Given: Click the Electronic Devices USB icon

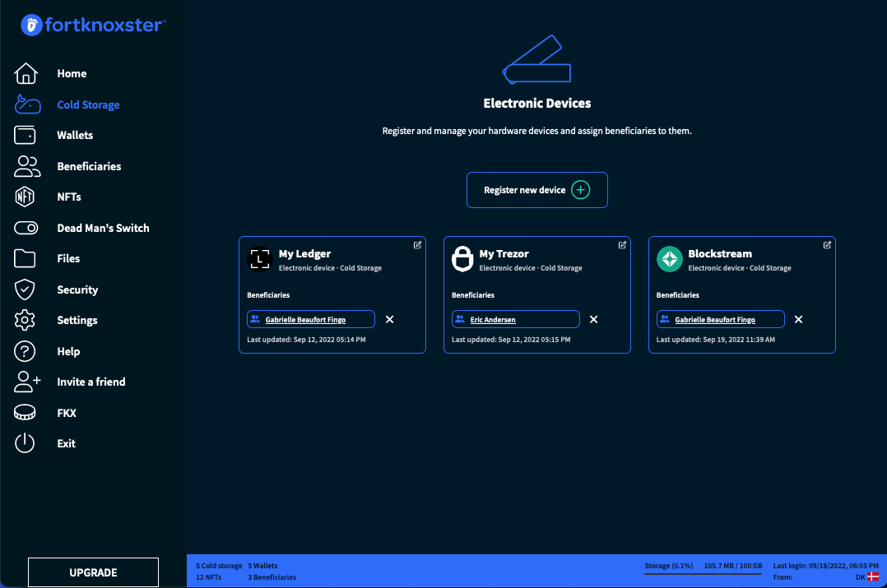Looking at the screenshot, I should [x=536, y=59].
